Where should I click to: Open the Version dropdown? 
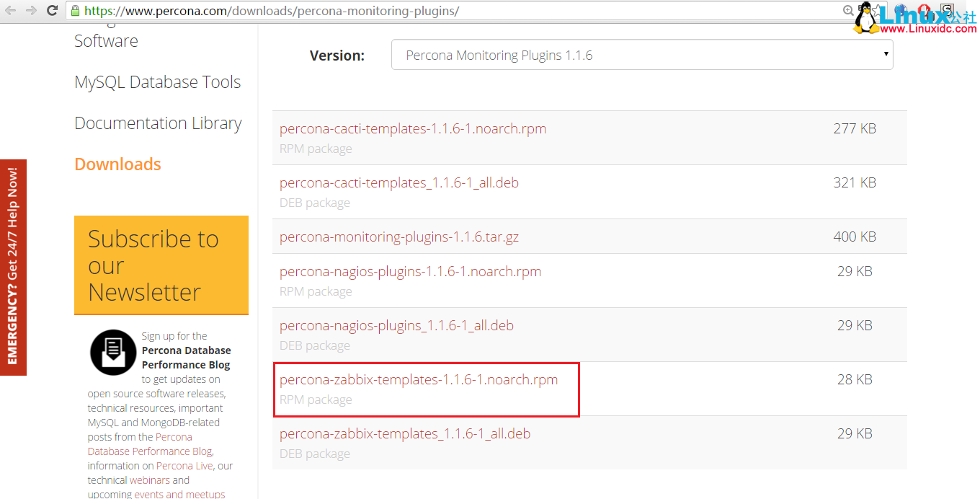[x=641, y=54]
